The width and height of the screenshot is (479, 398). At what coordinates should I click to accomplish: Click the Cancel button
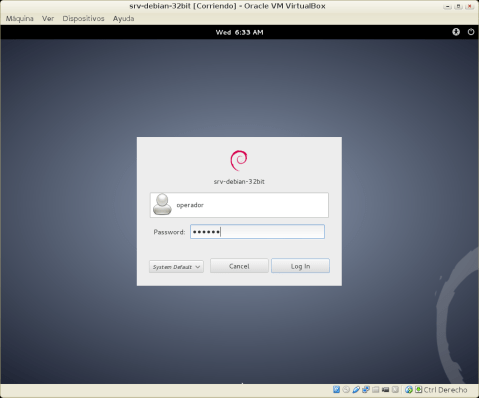coord(239,266)
